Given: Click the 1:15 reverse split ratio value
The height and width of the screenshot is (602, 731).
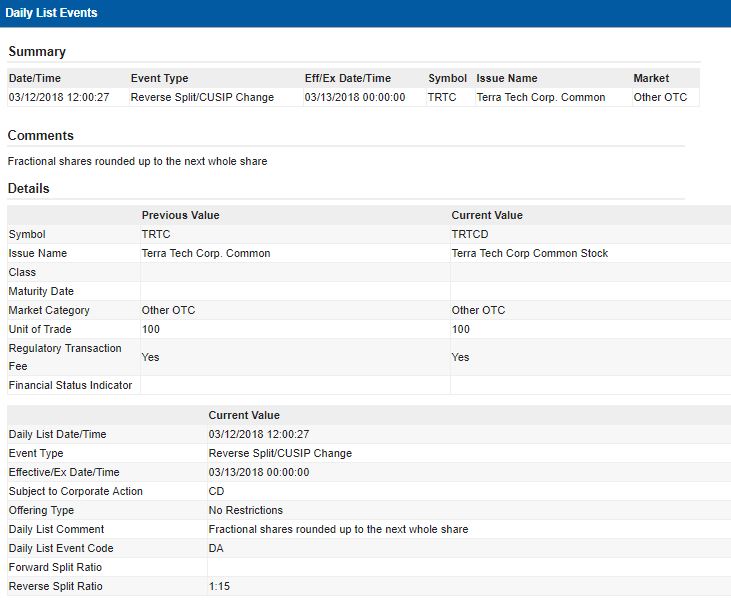Looking at the screenshot, I should pyautogui.click(x=219, y=586).
